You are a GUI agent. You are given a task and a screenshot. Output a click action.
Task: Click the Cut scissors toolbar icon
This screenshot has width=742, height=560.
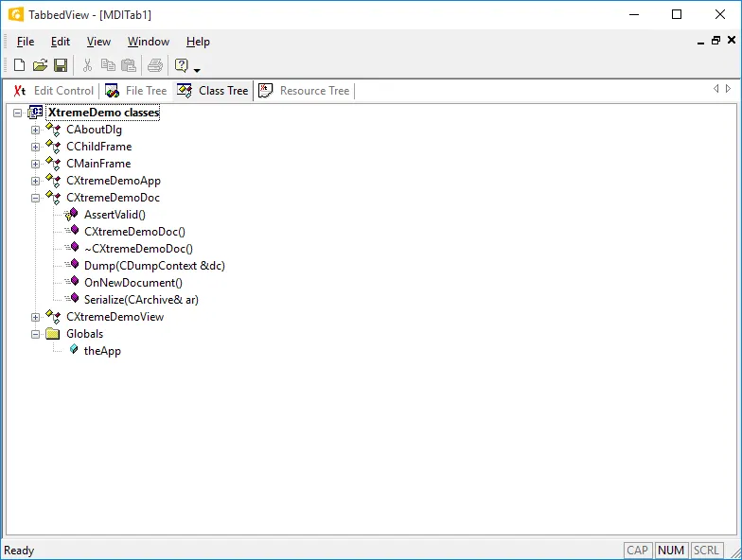(87, 64)
